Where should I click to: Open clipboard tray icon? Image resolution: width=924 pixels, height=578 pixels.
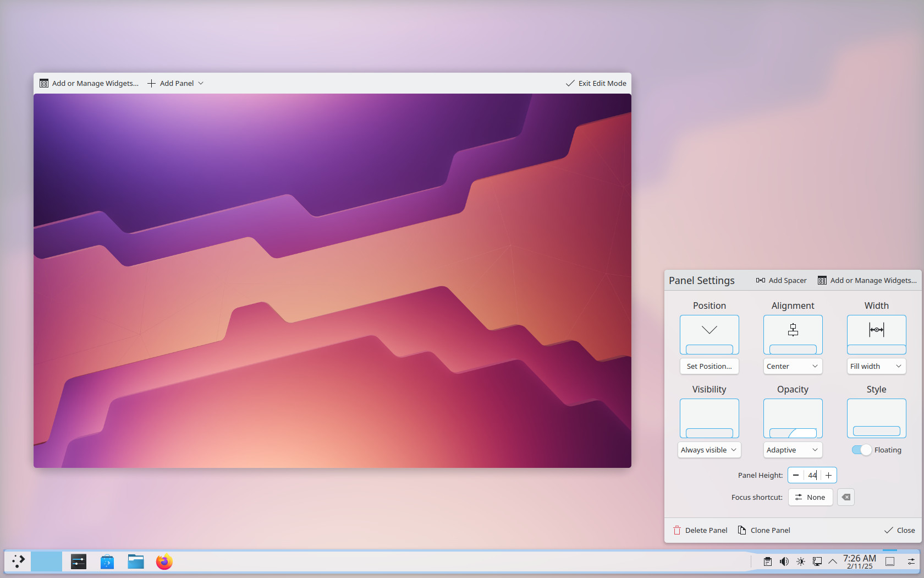click(768, 561)
